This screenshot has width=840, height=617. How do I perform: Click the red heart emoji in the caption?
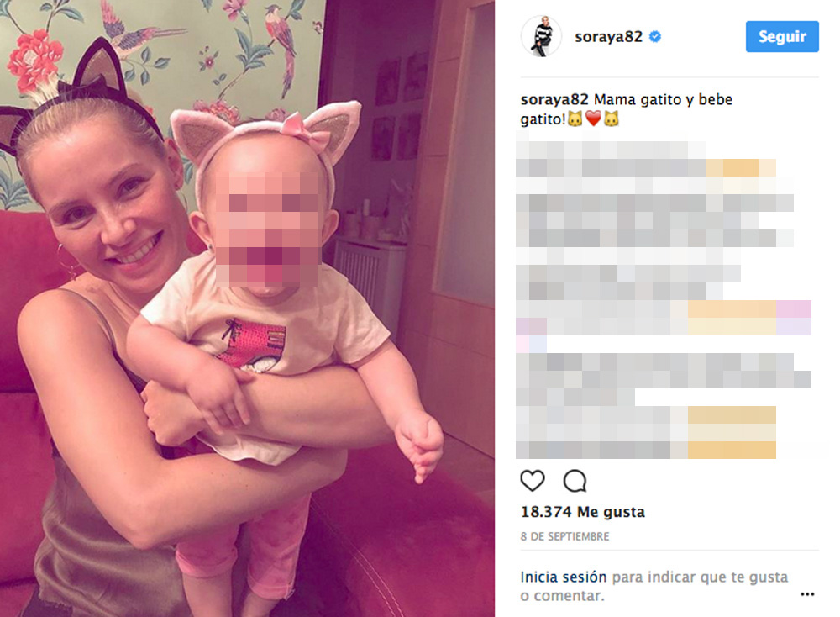tap(593, 119)
